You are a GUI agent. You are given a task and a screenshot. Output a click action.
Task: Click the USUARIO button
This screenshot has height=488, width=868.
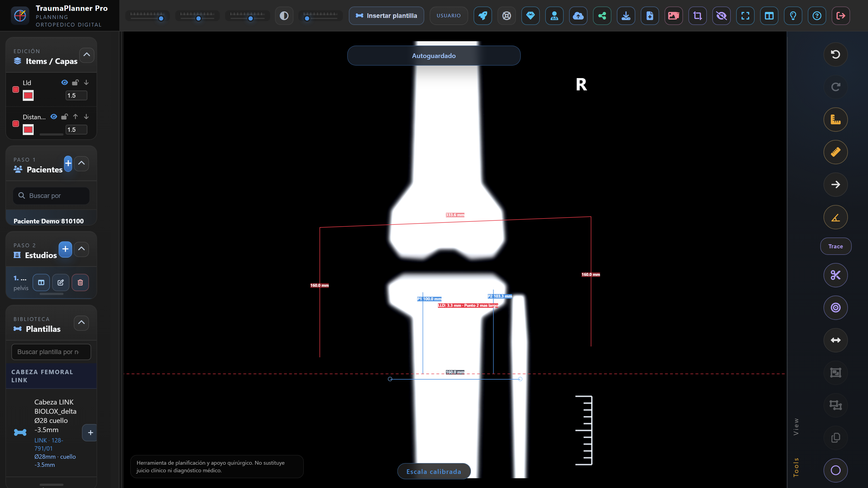pos(449,16)
